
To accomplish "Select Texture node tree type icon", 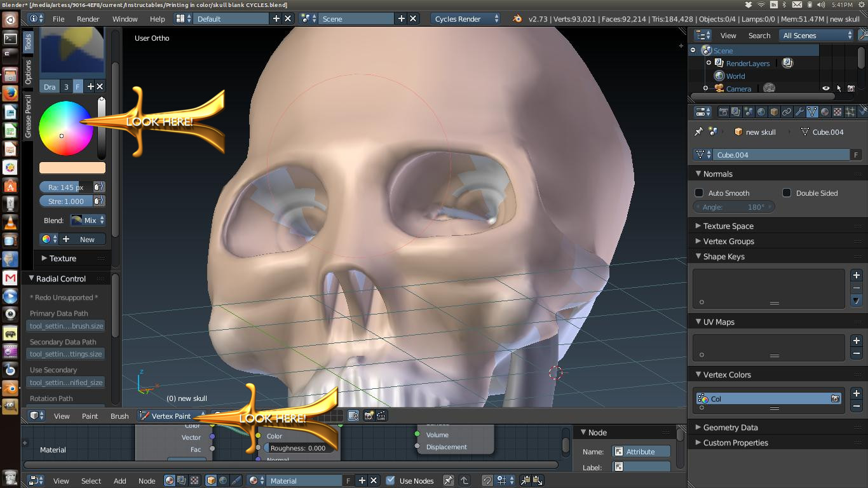I will coord(194,480).
